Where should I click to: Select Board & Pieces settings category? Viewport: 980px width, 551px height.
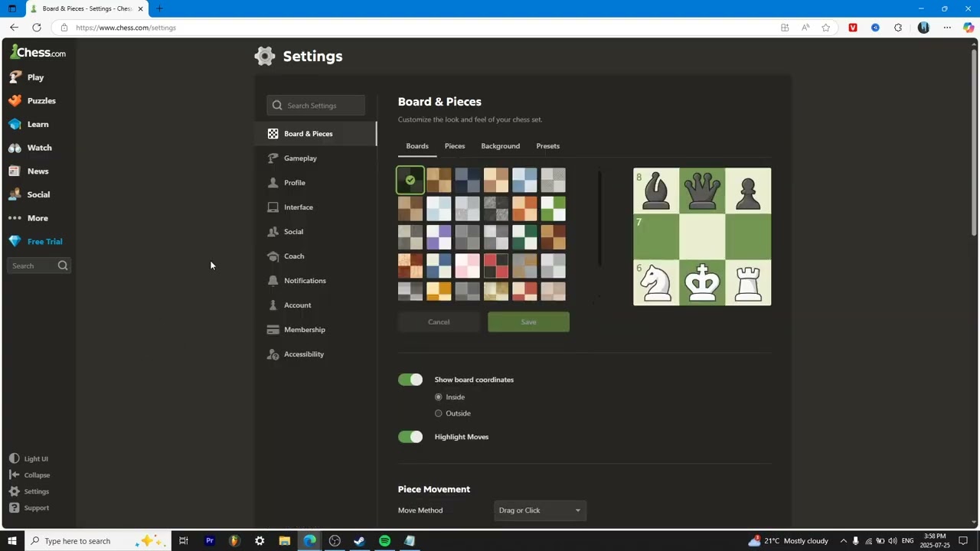click(x=315, y=134)
